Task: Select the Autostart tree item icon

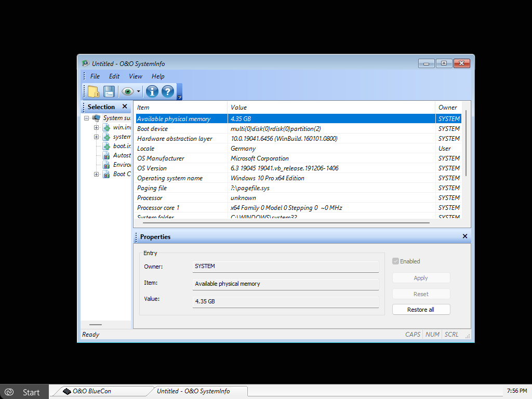Action: pos(107,155)
